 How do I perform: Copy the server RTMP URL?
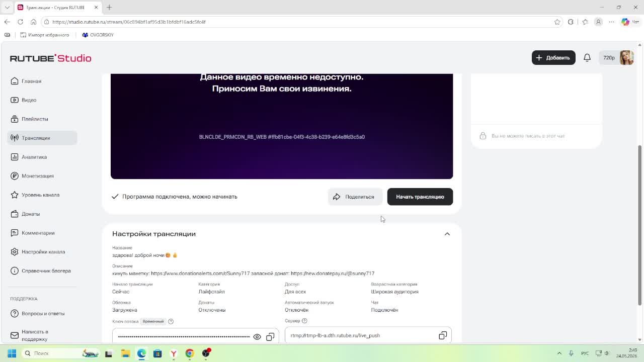click(x=443, y=335)
